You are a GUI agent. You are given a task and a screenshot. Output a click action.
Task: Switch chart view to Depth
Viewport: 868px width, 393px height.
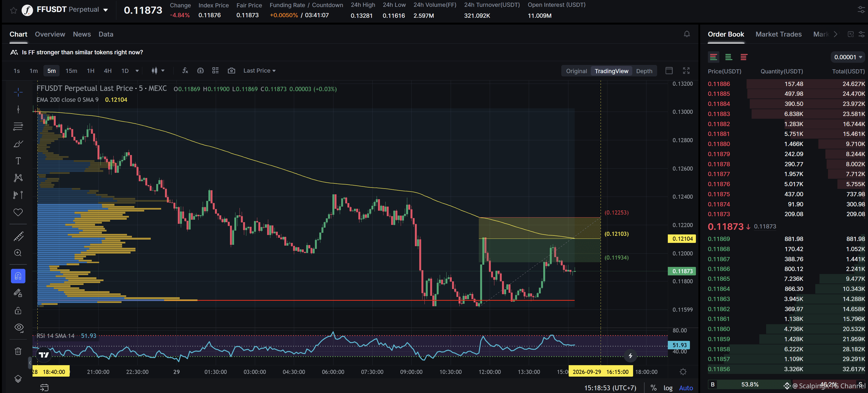(644, 71)
